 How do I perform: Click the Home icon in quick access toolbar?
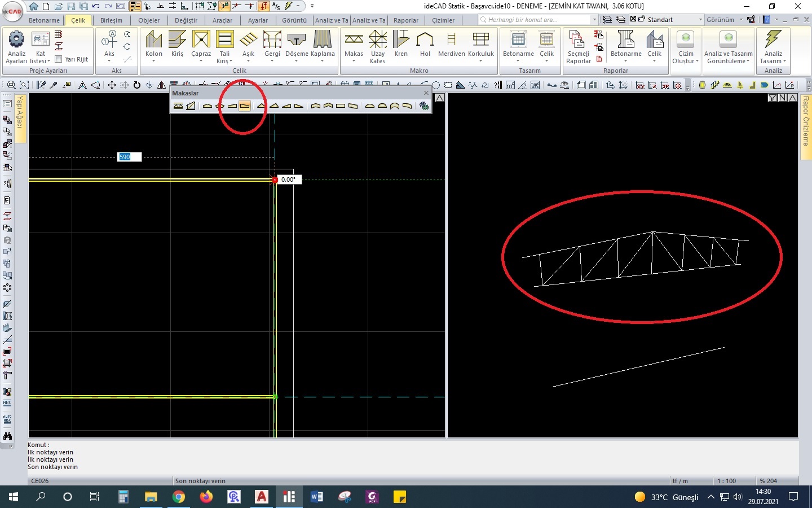coord(34,6)
